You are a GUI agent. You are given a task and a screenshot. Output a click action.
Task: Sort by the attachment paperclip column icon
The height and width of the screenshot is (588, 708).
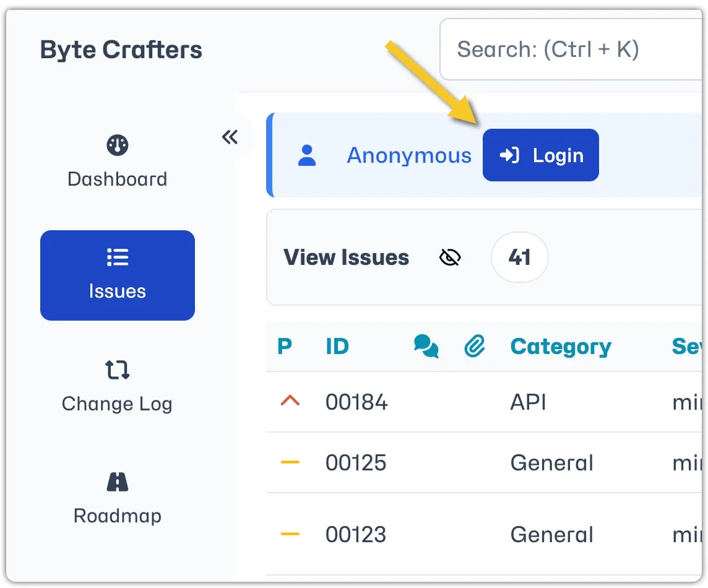tap(475, 346)
